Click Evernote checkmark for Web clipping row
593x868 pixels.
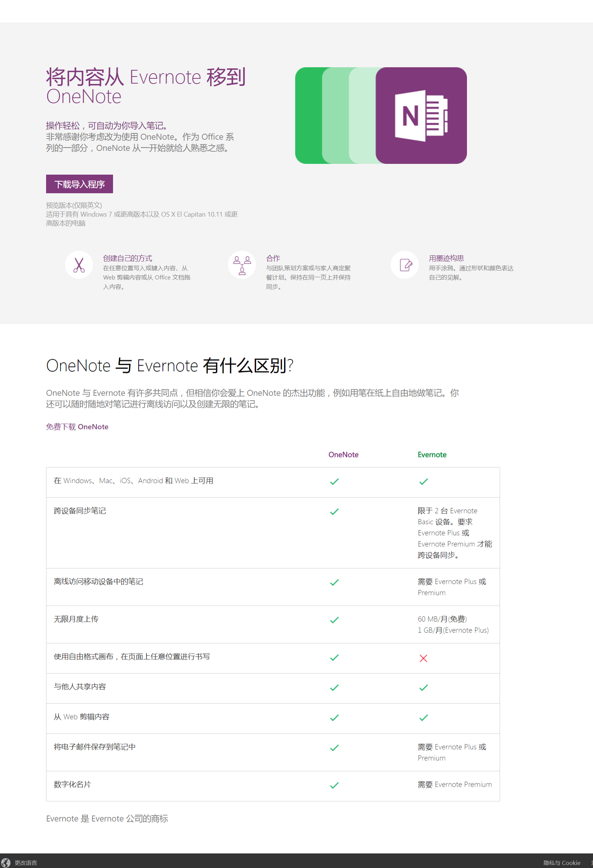tap(423, 718)
